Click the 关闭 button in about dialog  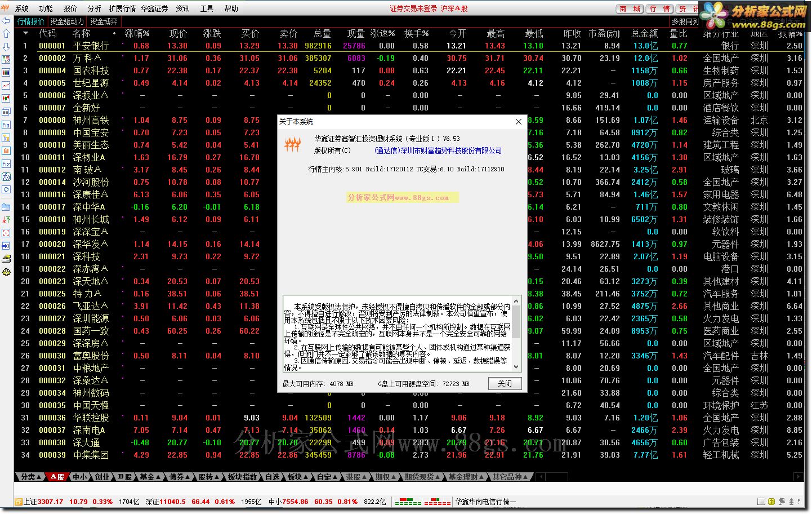pyautogui.click(x=505, y=383)
